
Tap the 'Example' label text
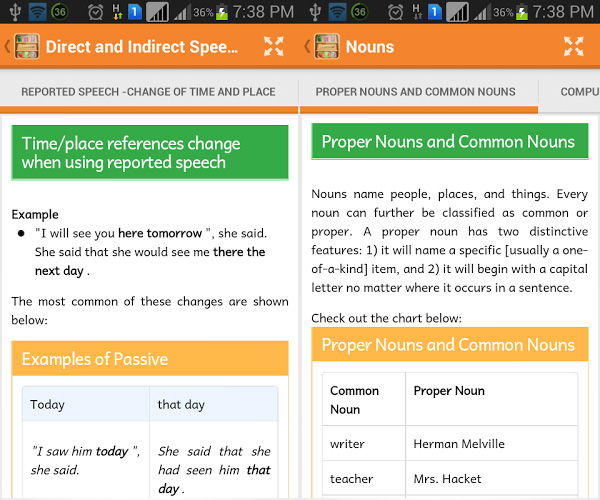pos(35,215)
